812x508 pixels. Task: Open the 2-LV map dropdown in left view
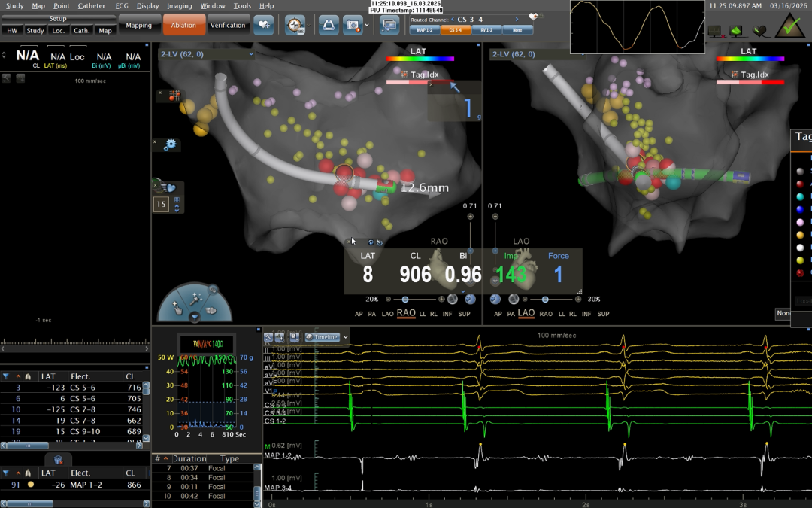pyautogui.click(x=251, y=54)
